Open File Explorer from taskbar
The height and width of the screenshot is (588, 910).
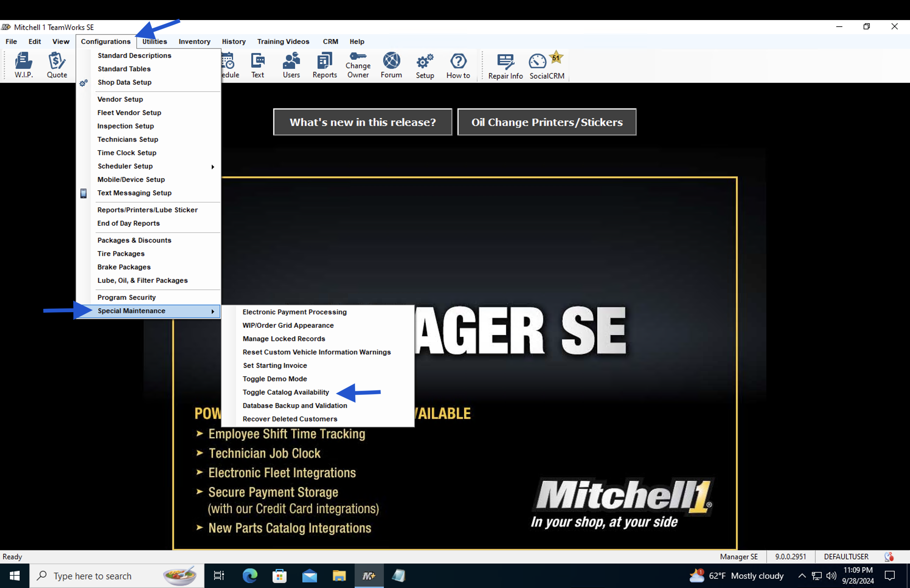point(339,576)
